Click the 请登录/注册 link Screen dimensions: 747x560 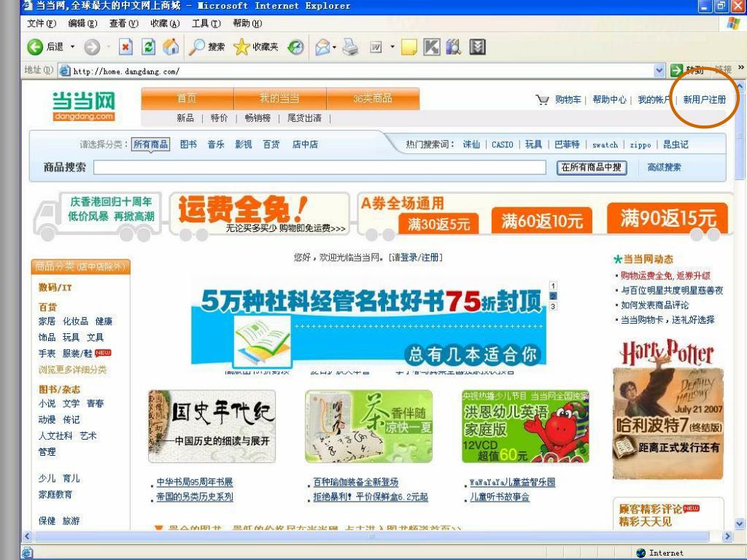[416, 257]
